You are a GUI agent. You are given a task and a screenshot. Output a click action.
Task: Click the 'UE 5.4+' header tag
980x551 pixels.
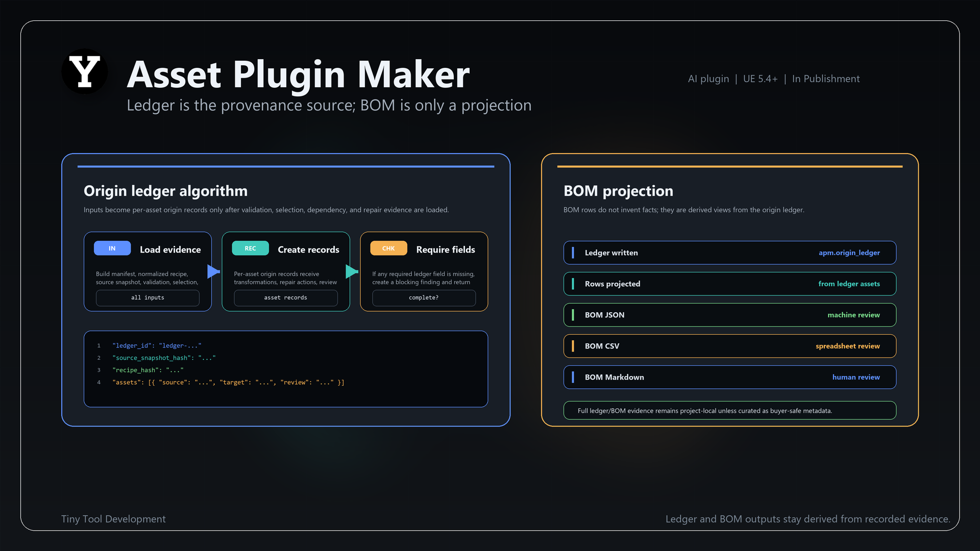761,79
